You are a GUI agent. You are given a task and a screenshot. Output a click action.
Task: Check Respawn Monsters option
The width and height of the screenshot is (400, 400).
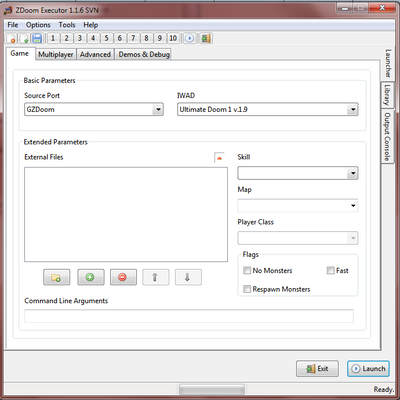tap(247, 289)
